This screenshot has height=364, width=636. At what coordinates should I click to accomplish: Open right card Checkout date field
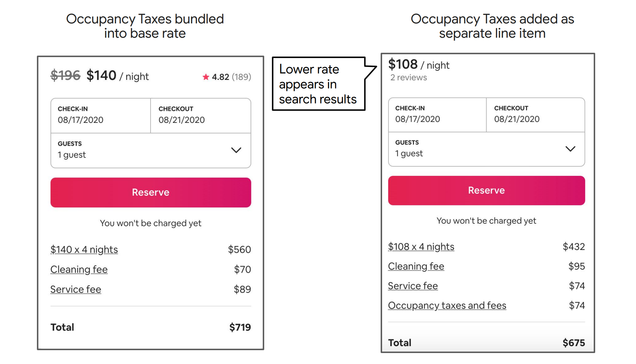(536, 115)
